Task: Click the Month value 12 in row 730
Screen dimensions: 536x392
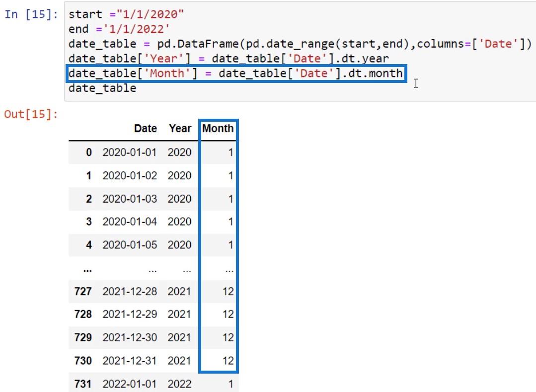Action: pos(228,361)
